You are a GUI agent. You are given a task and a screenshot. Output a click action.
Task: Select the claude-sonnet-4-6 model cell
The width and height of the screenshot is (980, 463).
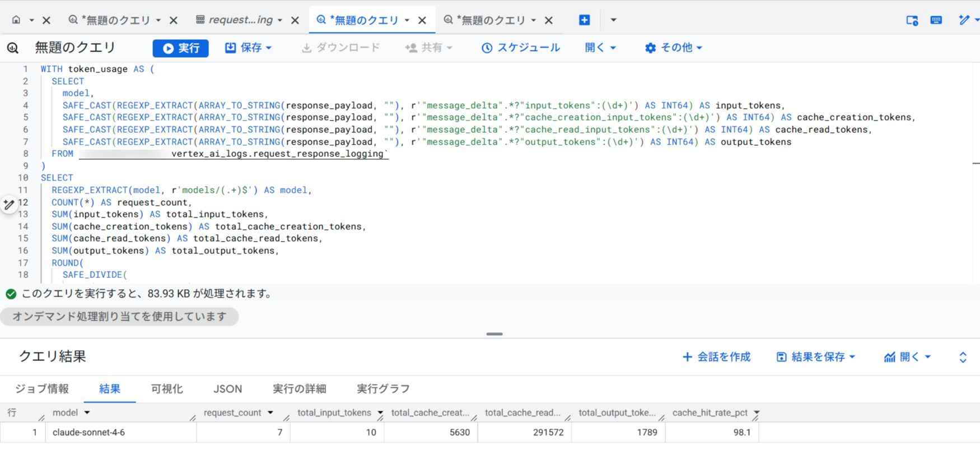(88, 432)
